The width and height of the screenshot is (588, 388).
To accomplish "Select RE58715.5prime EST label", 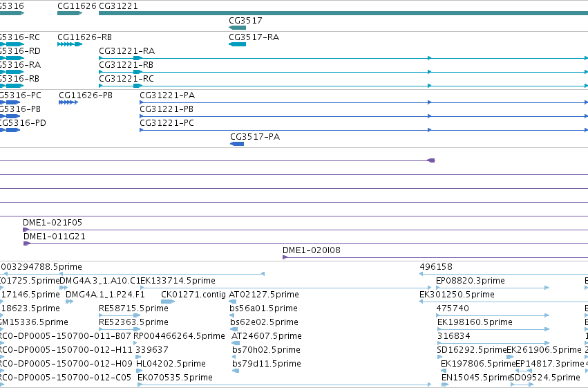I will click(133, 308).
